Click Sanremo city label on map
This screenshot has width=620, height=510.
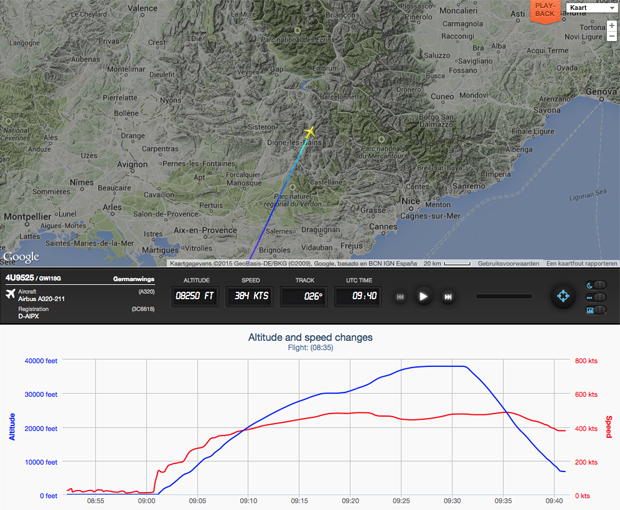(469, 186)
